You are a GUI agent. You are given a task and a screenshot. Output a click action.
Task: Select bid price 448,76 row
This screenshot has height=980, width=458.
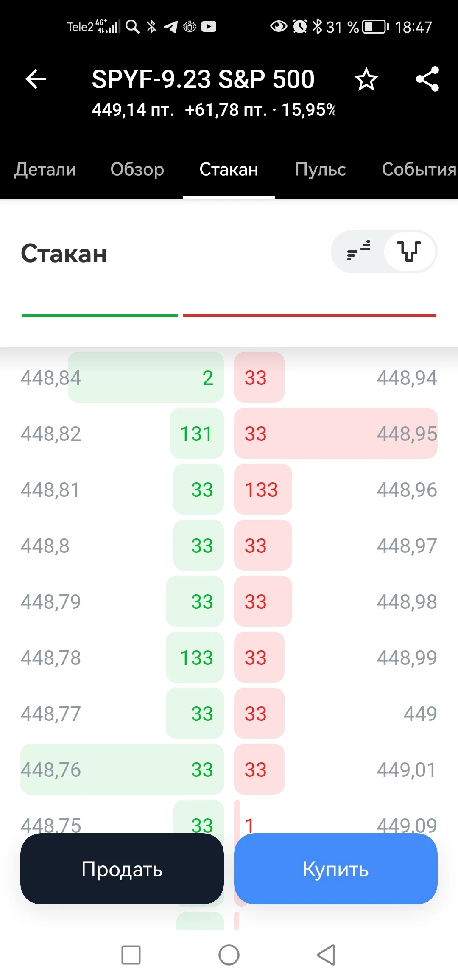point(122,769)
